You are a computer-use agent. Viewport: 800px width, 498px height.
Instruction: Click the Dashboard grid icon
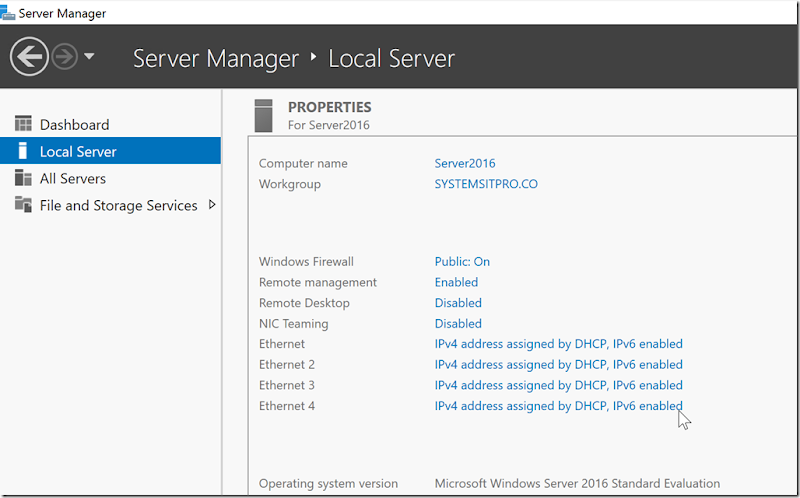pos(23,124)
